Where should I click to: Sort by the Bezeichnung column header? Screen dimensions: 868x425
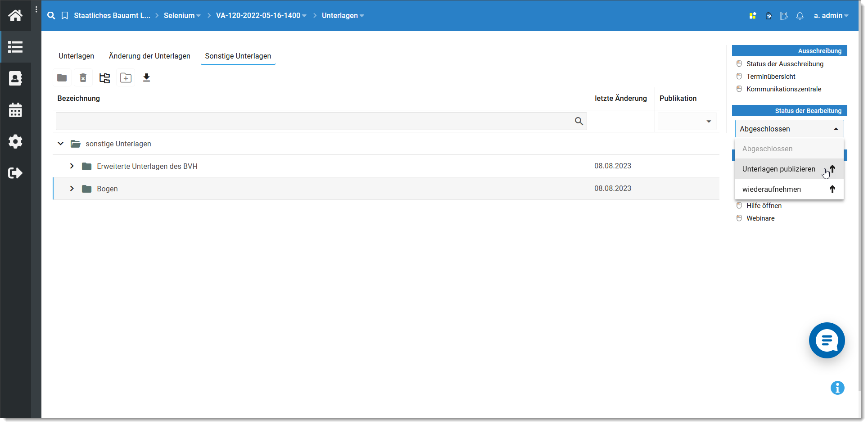(x=79, y=98)
